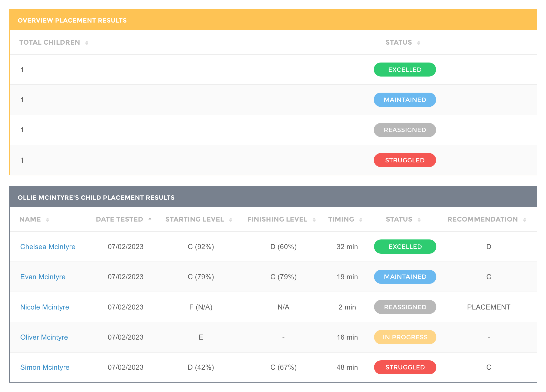This screenshot has width=546, height=392.
Task: Sort child results by Name column icon
Action: [x=47, y=220]
